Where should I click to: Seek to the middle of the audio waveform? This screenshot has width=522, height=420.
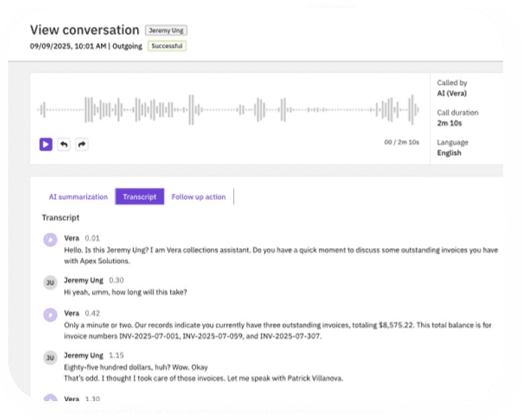(x=229, y=109)
